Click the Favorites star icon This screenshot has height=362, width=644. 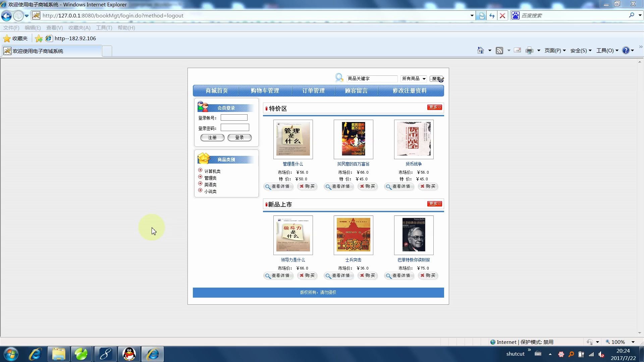pos(7,39)
